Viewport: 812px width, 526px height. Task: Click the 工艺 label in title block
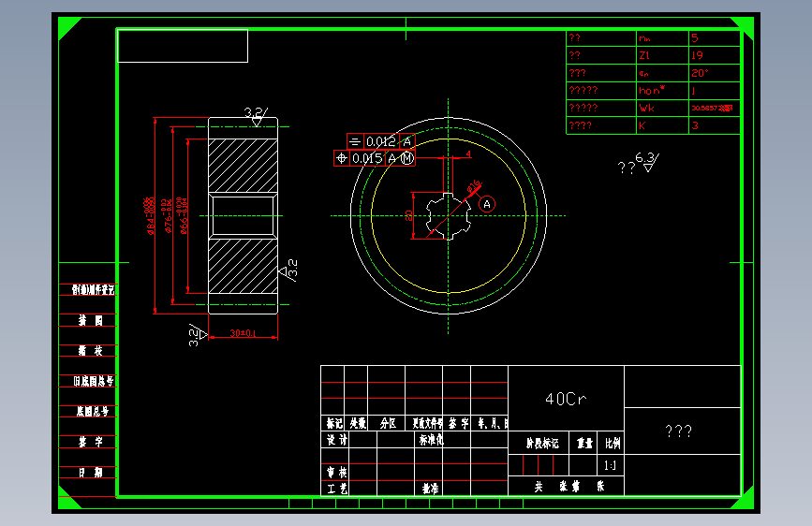[337, 489]
